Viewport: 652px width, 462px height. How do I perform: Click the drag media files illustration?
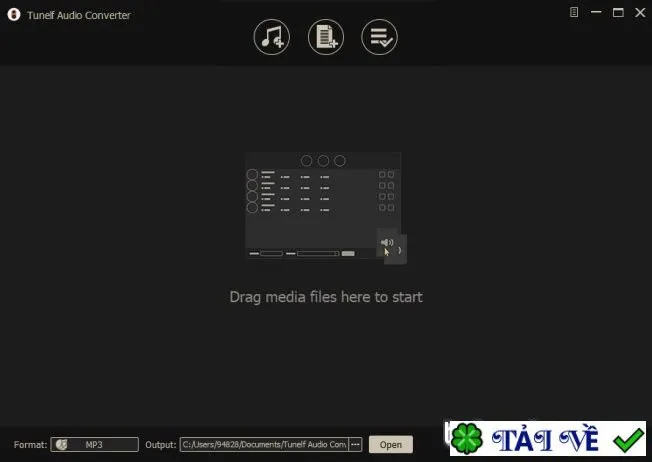pyautogui.click(x=326, y=208)
